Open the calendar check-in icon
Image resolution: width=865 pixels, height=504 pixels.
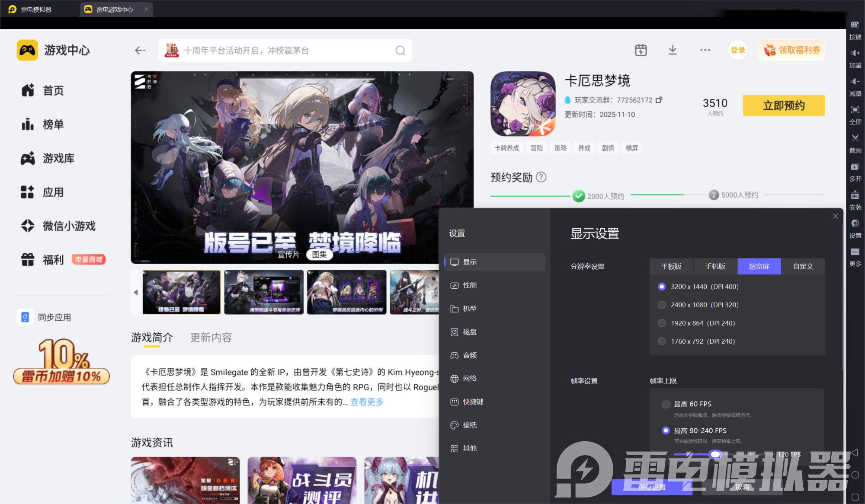(641, 50)
